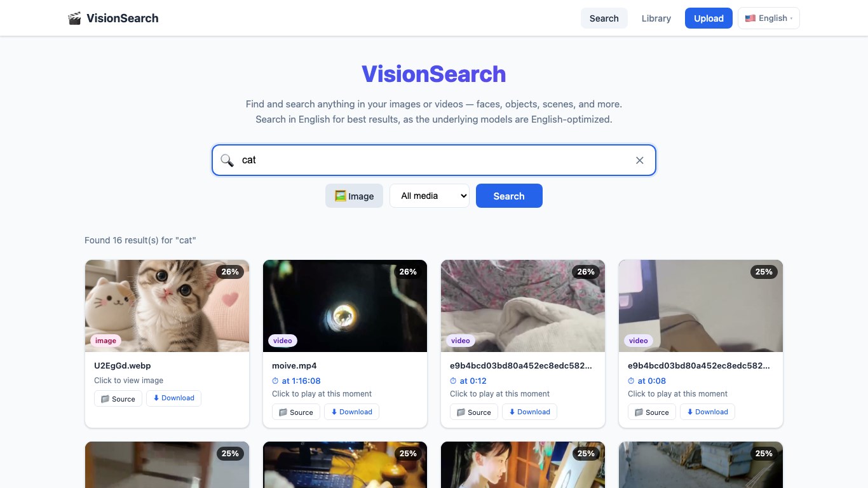
Task: Click the "at 0:08" timestamp link
Action: click(x=647, y=381)
